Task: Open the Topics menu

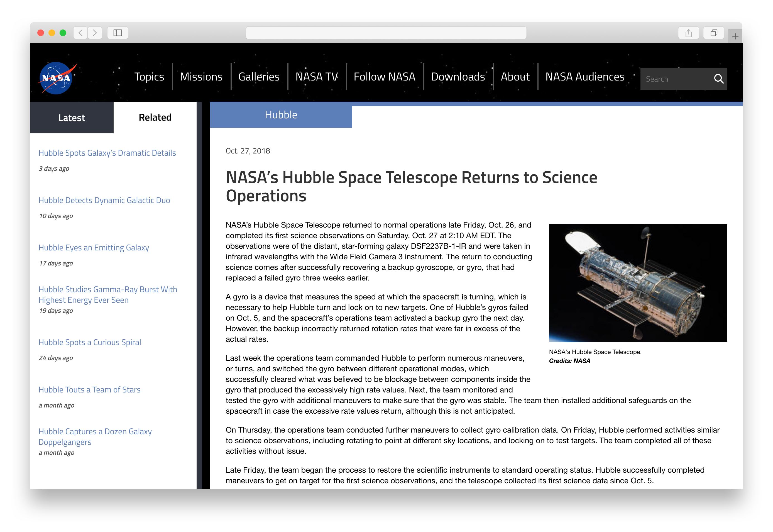Action: click(149, 77)
